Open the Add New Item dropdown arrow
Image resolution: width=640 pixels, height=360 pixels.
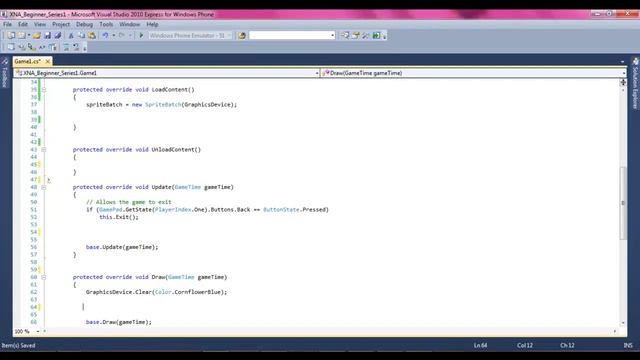click(29, 36)
